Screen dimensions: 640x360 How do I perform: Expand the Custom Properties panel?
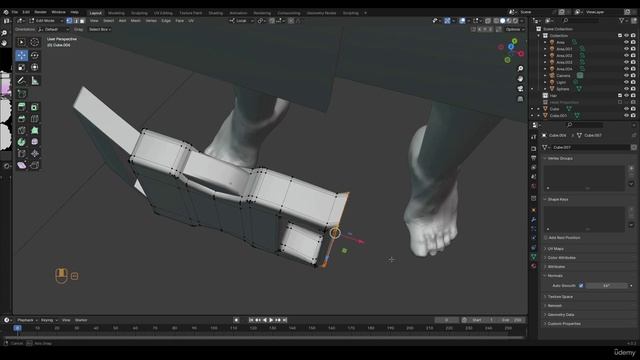[x=564, y=324]
